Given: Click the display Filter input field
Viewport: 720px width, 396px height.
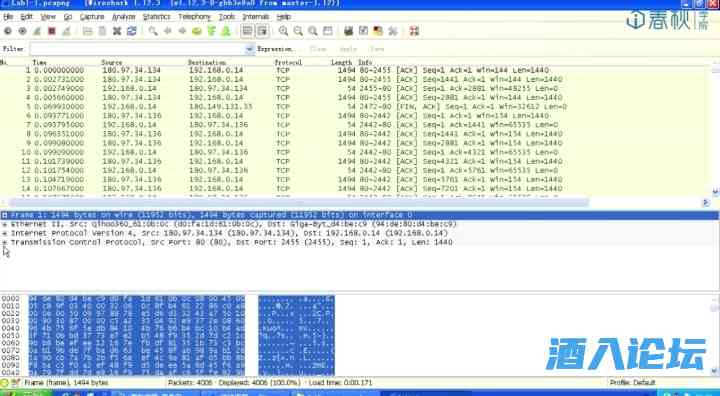Looking at the screenshot, I should [x=138, y=49].
